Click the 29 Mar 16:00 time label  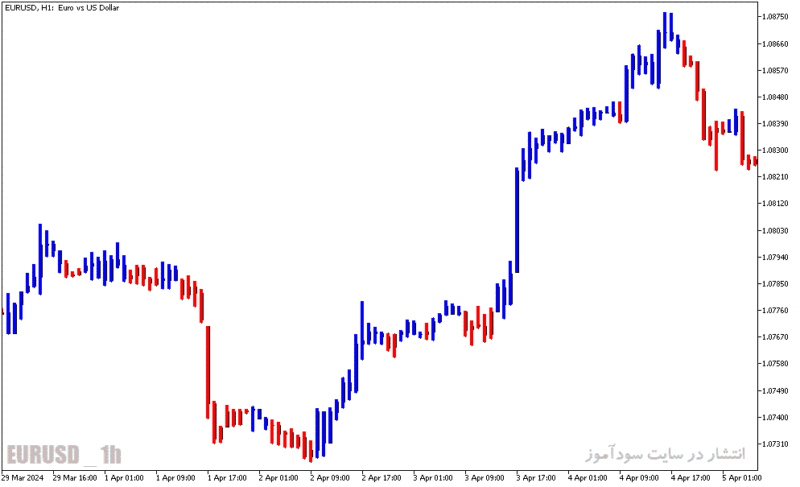tap(74, 478)
